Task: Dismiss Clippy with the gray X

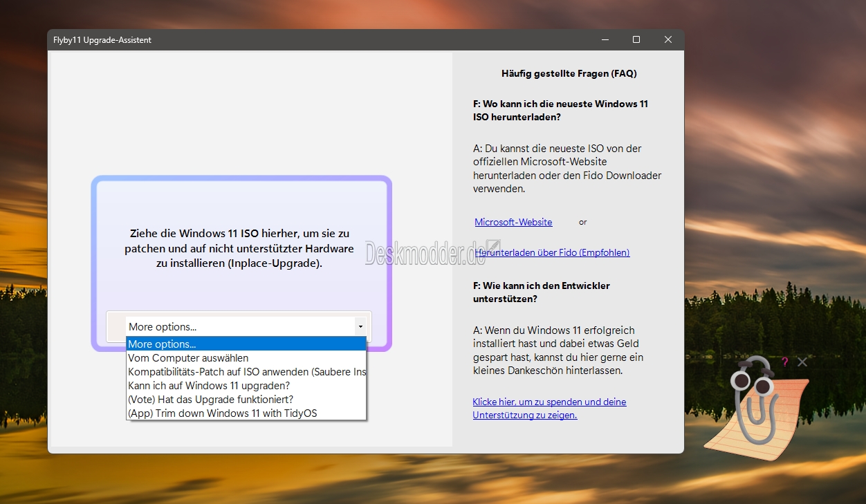Action: pos(802,362)
